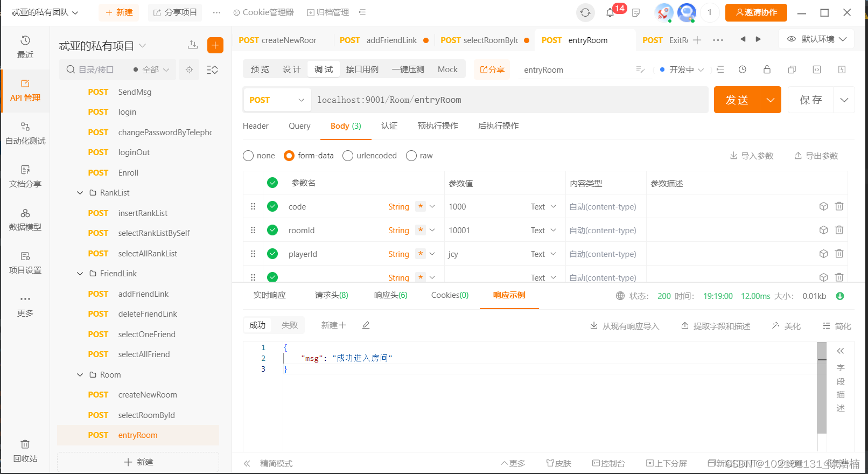Click the lock icon in toolbar

tap(767, 69)
